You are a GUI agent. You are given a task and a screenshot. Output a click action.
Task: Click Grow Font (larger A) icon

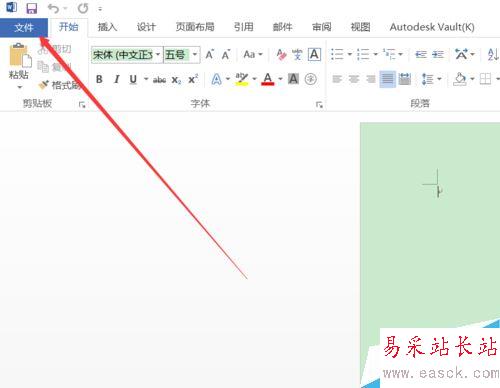point(210,54)
